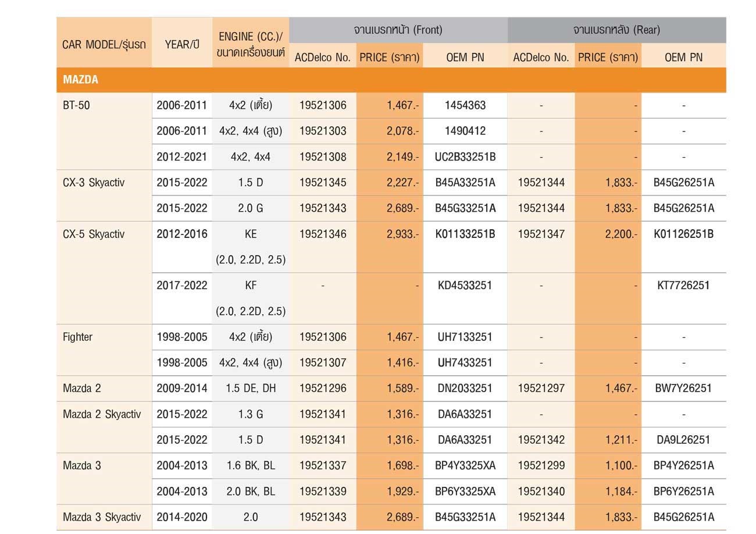Select engine cell 1.6 BK, BL
This screenshot has height=534, width=756.
tap(251, 465)
